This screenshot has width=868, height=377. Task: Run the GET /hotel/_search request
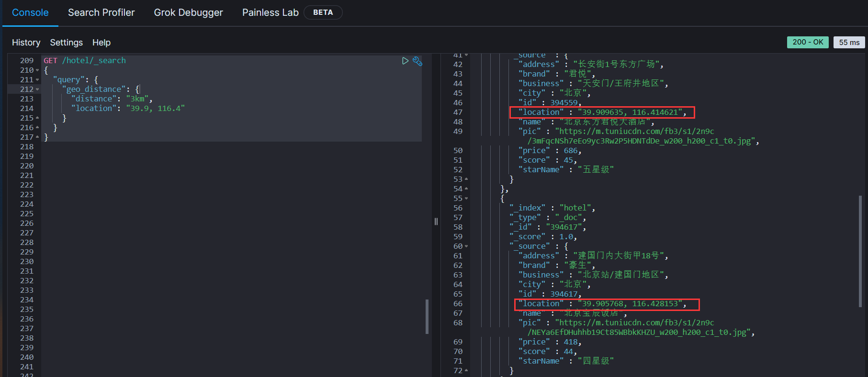pyautogui.click(x=405, y=61)
